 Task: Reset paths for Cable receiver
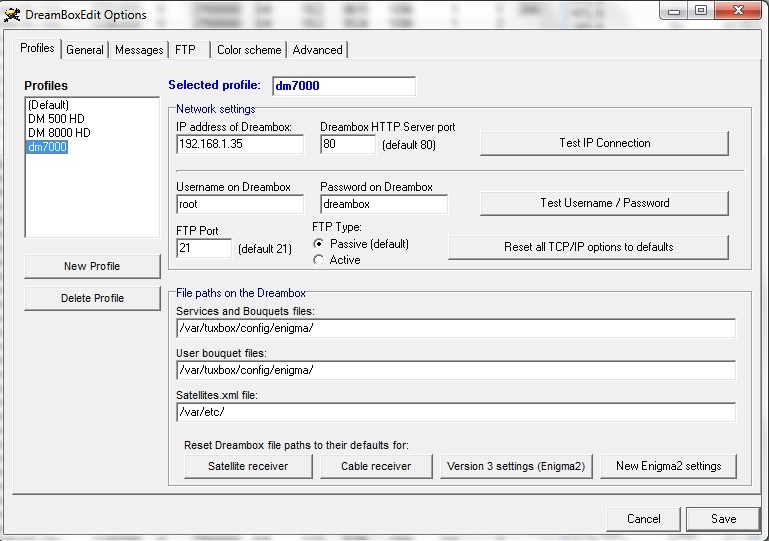[376, 466]
